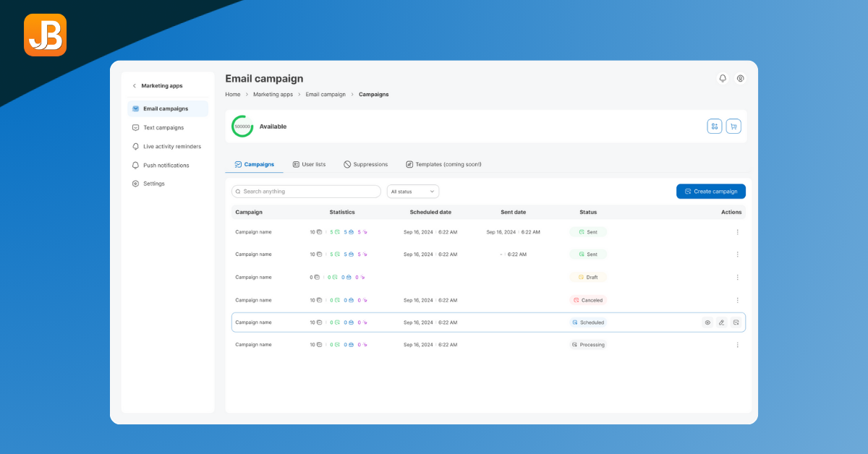Click the Sent date column header
Viewport: 868px width, 454px height.
(514, 212)
